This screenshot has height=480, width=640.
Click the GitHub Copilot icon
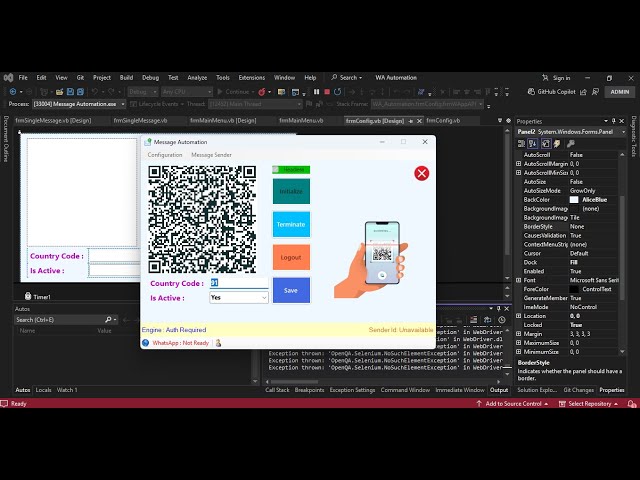[531, 92]
